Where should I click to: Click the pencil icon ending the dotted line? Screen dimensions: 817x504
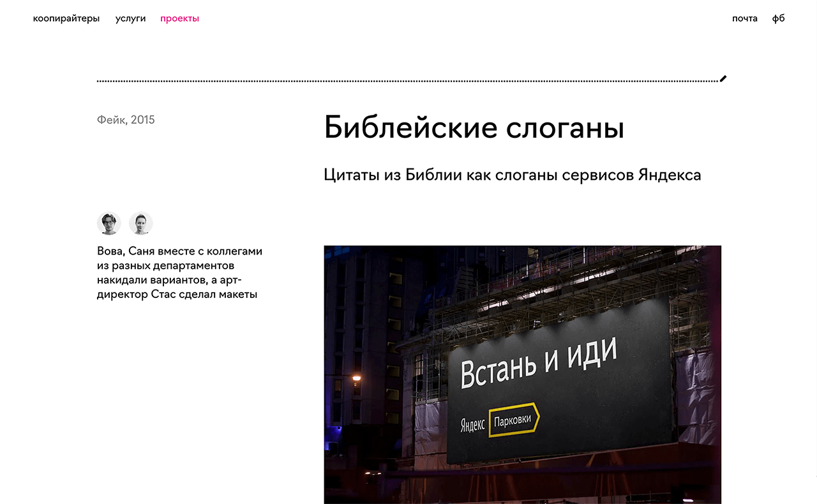pos(723,78)
